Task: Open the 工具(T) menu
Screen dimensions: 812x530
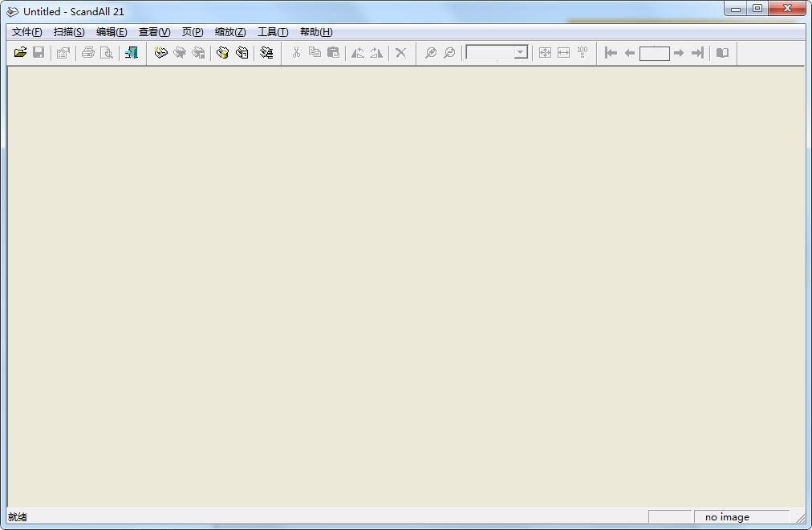Action: 273,32
